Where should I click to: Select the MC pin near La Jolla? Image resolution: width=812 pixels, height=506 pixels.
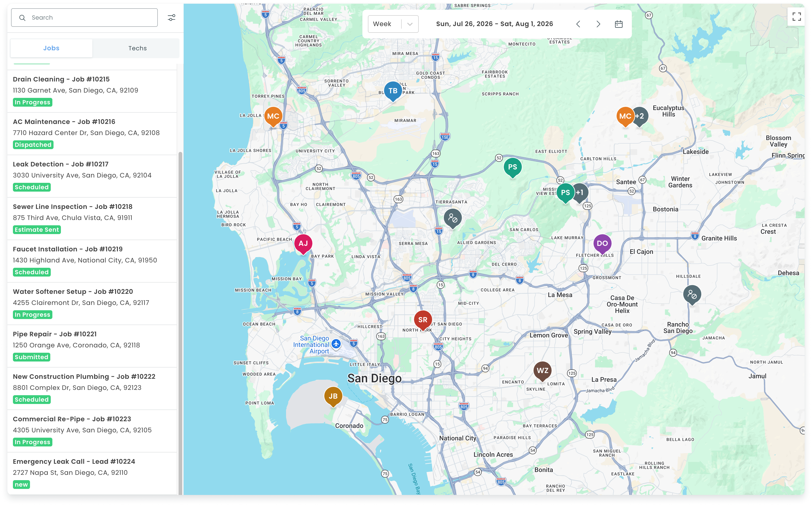273,117
